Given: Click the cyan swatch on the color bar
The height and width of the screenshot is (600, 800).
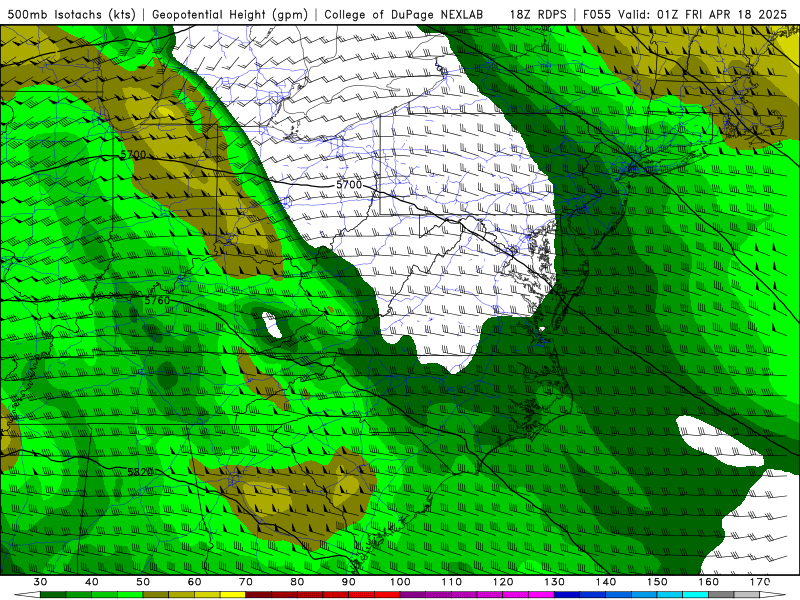Looking at the screenshot, I should coord(695,594).
